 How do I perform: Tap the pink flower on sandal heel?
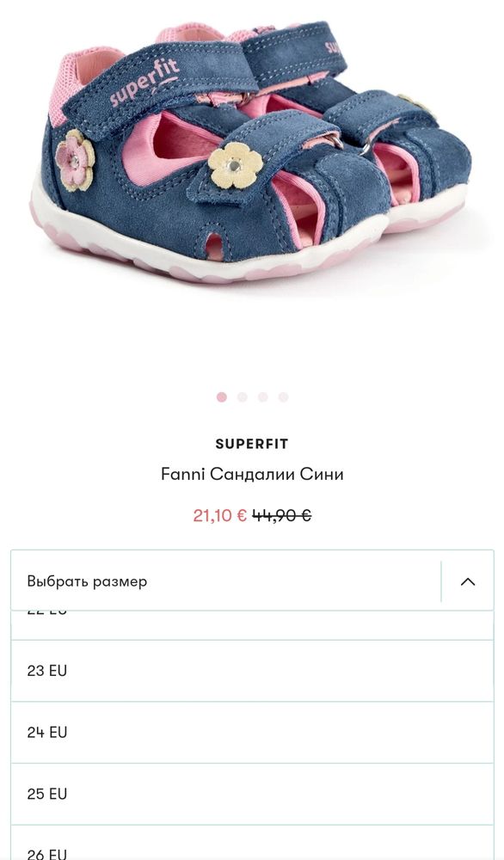click(75, 160)
